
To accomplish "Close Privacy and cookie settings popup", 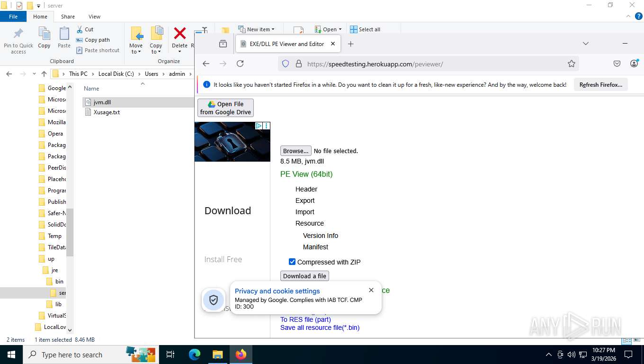I will [x=371, y=290].
